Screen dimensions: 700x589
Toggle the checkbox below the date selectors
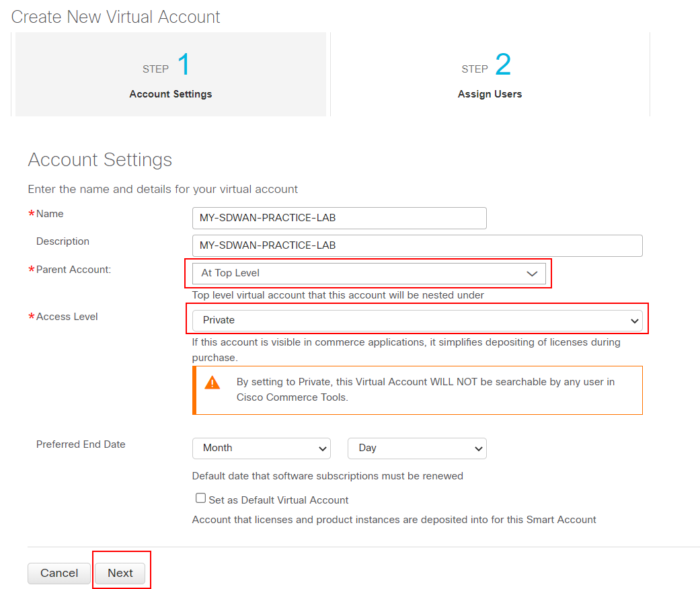200,498
